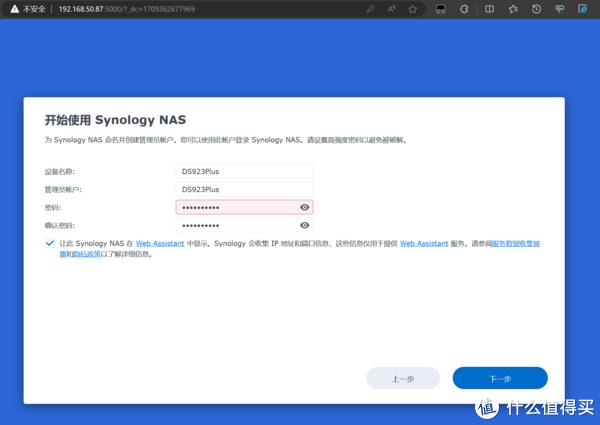Click the administrator account field
Image resolution: width=600 pixels, height=425 pixels.
tap(244, 189)
